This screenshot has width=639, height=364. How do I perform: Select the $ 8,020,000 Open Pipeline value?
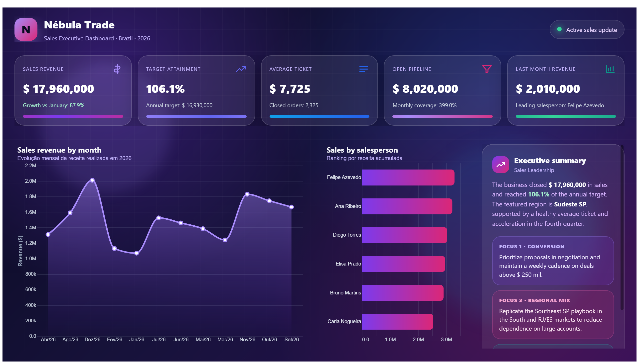[425, 89]
